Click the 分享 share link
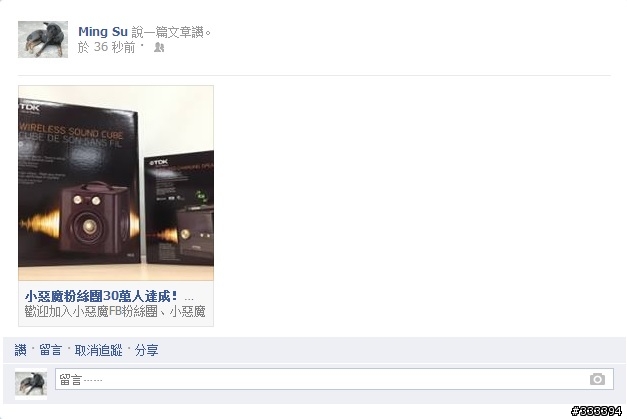 point(146,350)
